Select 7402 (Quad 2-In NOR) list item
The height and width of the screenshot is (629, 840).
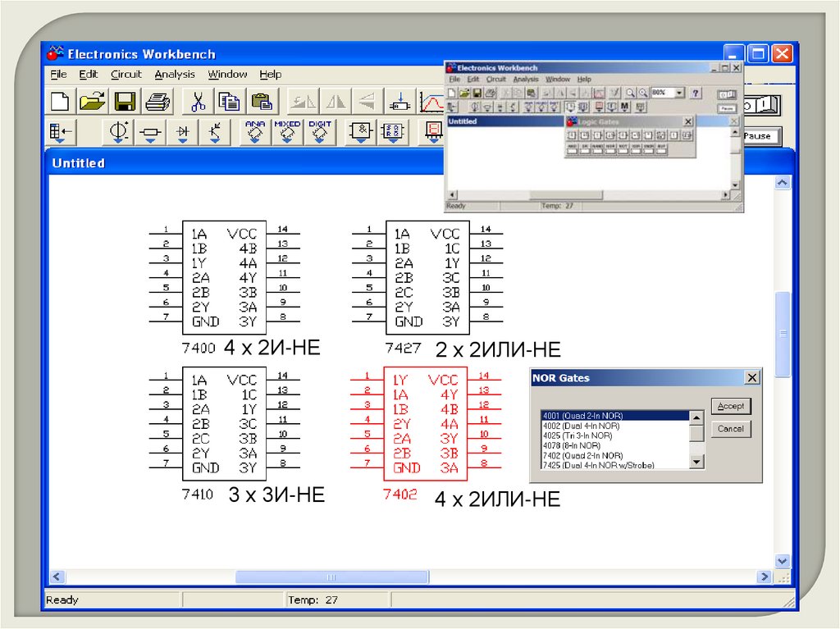tap(615, 455)
